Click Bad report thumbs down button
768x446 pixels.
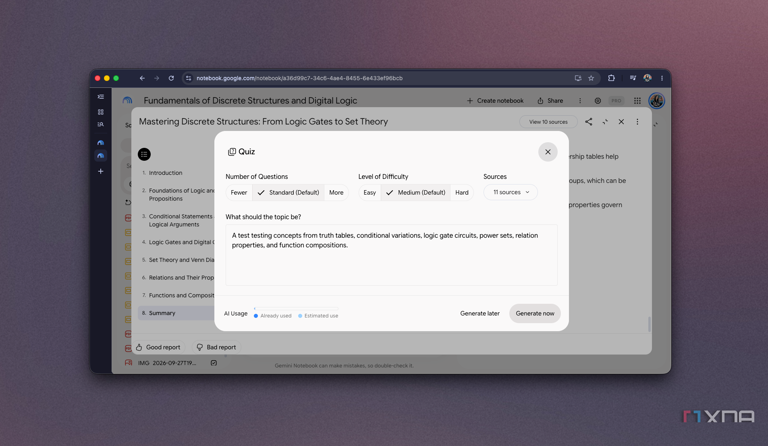point(216,347)
